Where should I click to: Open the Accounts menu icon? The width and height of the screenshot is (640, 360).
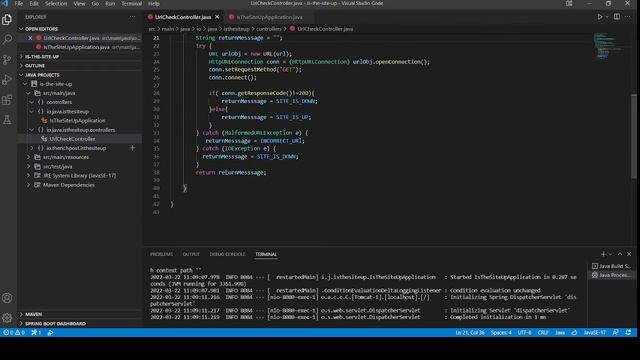pos(7,298)
